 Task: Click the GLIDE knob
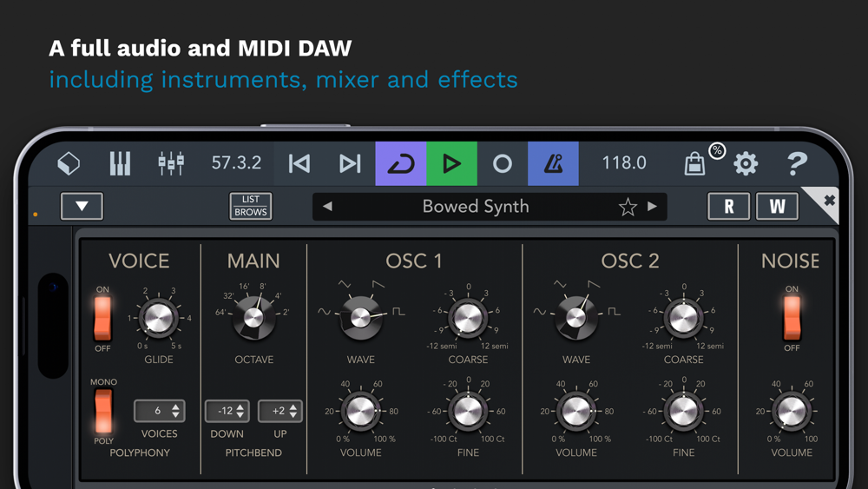[158, 319]
